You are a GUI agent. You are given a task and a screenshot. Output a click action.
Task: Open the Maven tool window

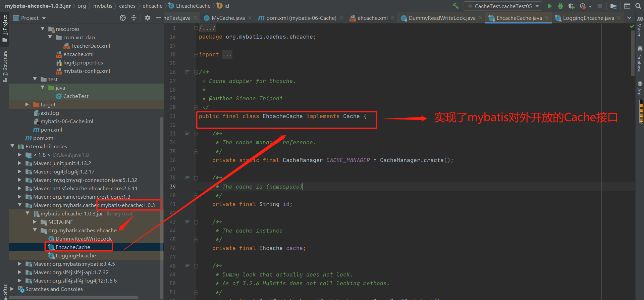coord(640,27)
